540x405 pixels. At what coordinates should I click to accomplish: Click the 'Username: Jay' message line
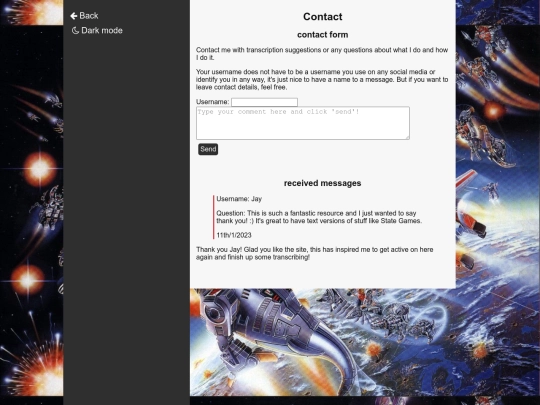(239, 199)
